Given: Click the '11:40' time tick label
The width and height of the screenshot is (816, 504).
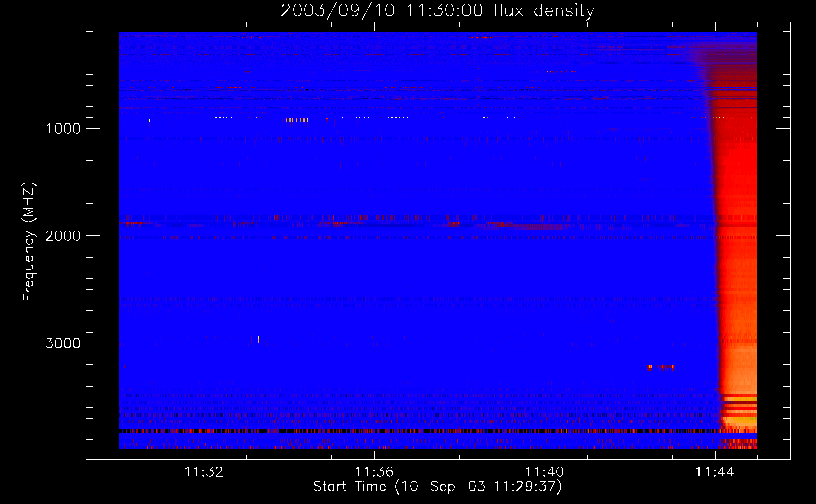Looking at the screenshot, I should [545, 472].
